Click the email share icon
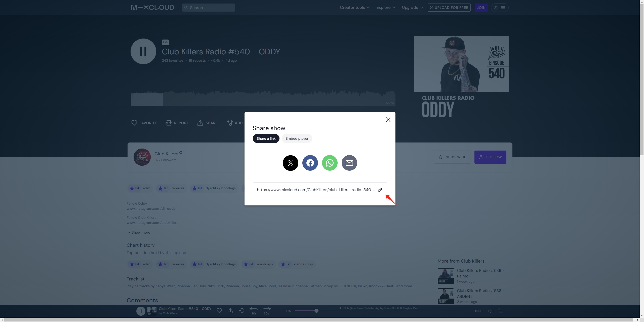The image size is (644, 322). pos(349,163)
